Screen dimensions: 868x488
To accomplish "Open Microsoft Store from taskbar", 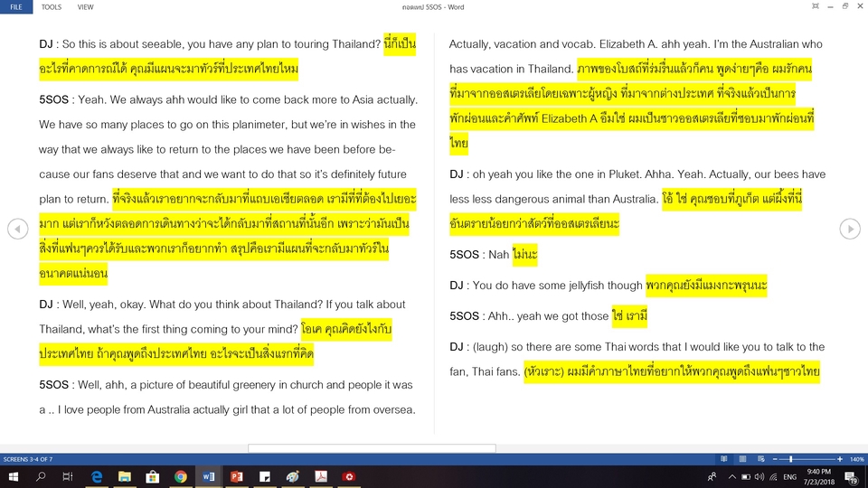I will 152,476.
